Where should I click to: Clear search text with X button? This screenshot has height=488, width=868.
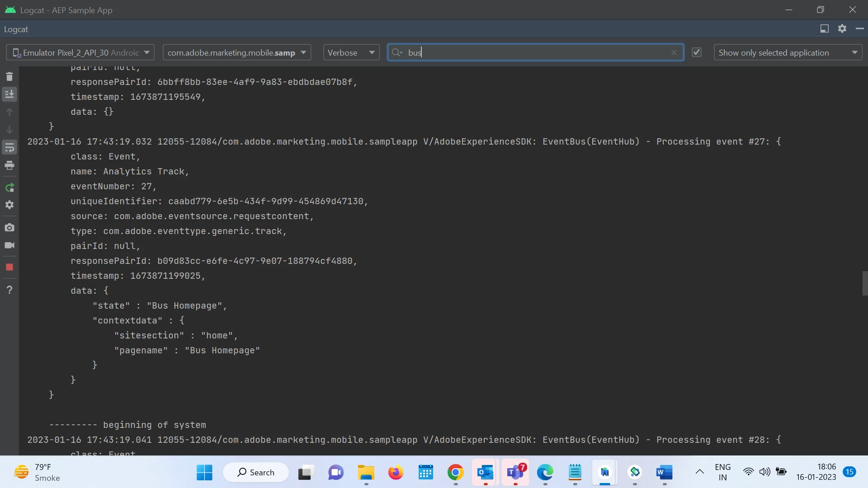click(x=674, y=52)
